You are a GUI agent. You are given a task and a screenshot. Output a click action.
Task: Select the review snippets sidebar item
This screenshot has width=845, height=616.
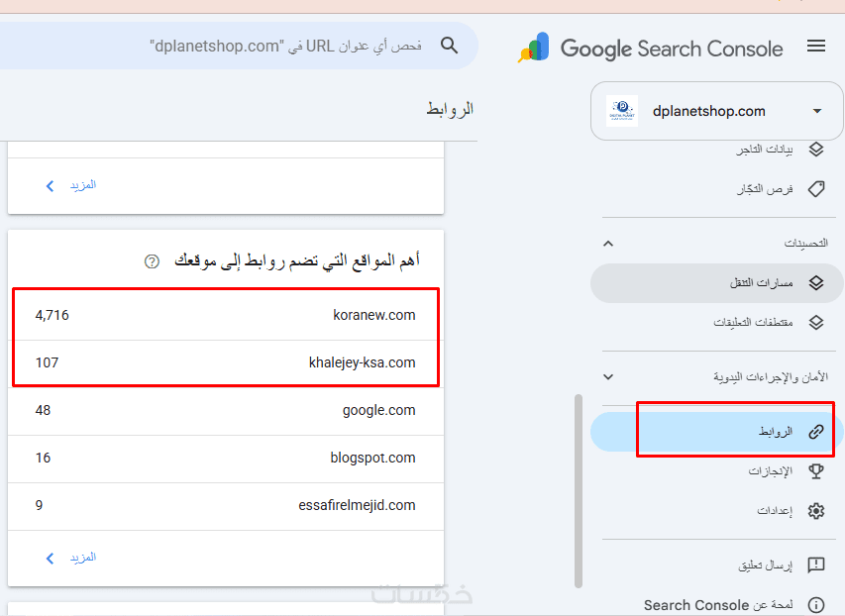(x=717, y=322)
